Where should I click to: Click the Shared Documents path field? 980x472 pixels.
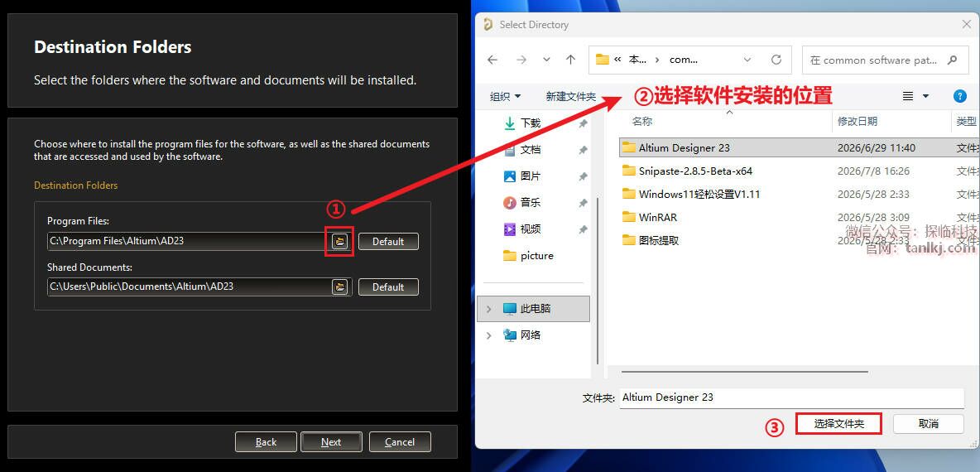(x=189, y=287)
